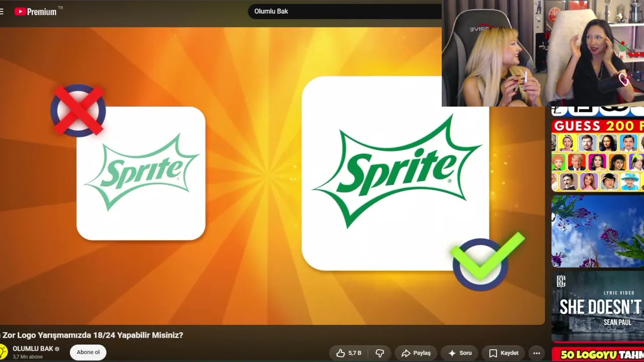
Task: Open the OLUMLU BAK channel name link
Action: coord(33,348)
